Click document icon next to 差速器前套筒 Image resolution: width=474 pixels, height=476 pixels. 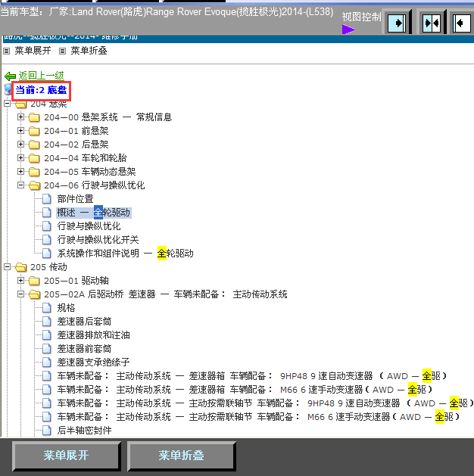(x=47, y=349)
